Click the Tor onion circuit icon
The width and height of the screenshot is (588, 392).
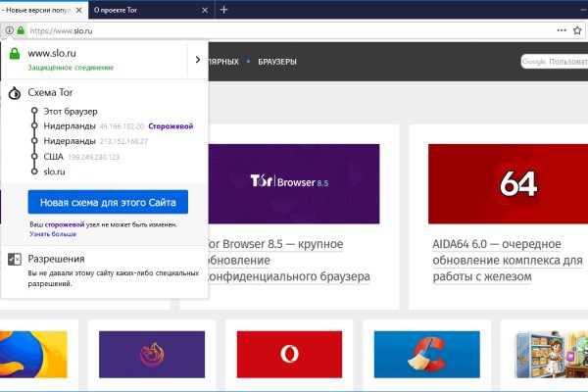coord(14,95)
